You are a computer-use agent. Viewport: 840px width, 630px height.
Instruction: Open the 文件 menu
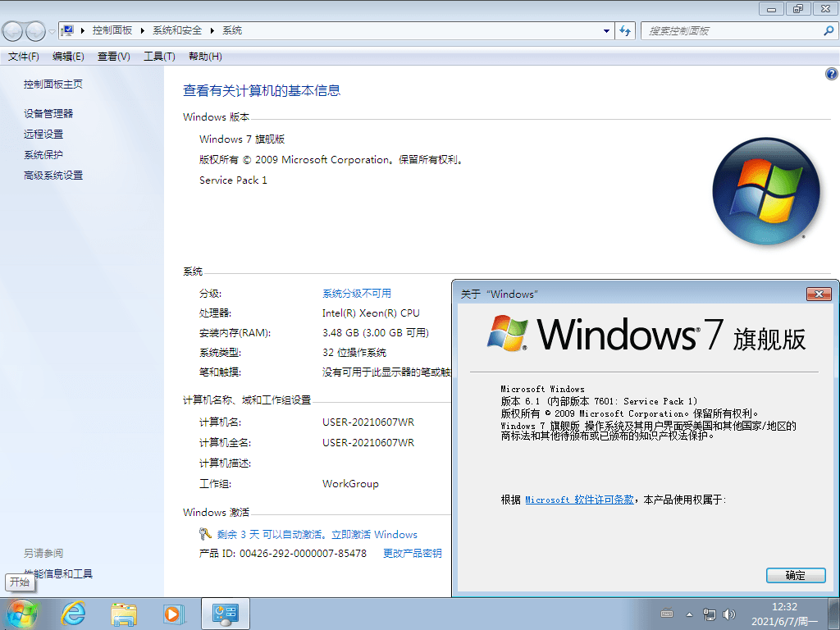pyautogui.click(x=25, y=56)
